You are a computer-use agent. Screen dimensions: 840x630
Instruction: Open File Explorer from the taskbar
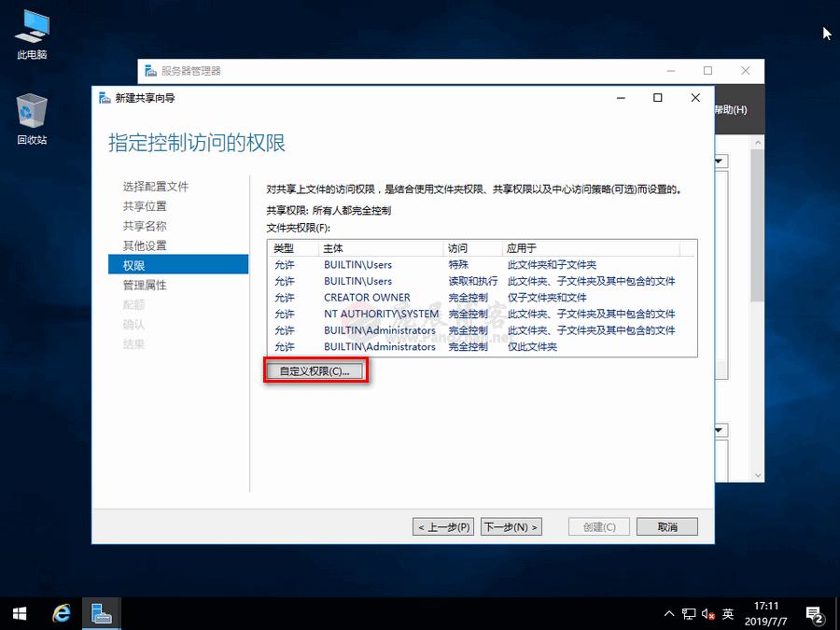pyautogui.click(x=101, y=613)
